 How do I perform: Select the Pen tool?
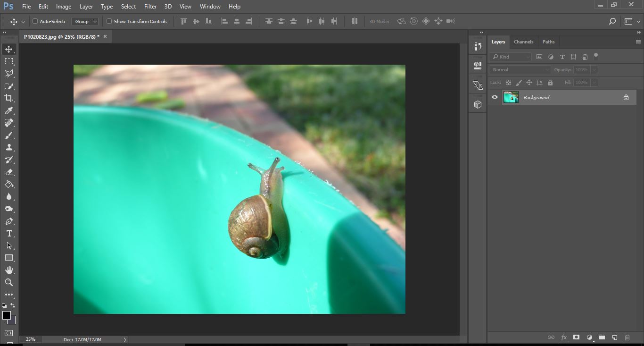9,221
